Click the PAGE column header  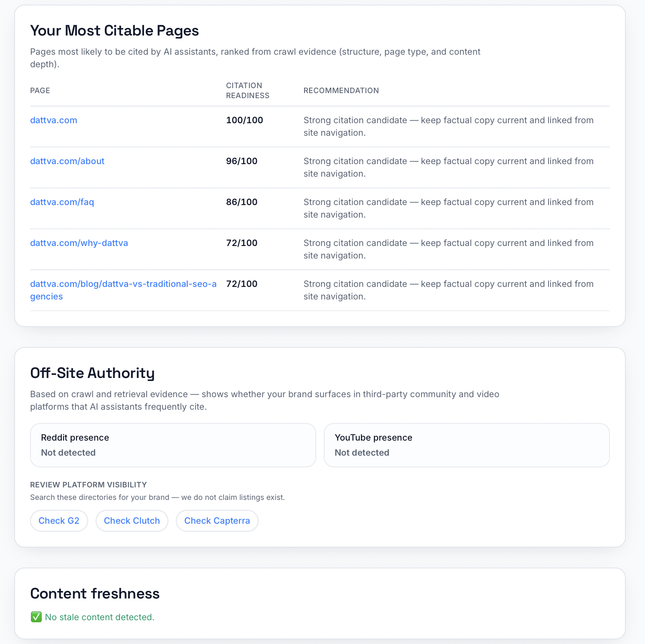[40, 91]
